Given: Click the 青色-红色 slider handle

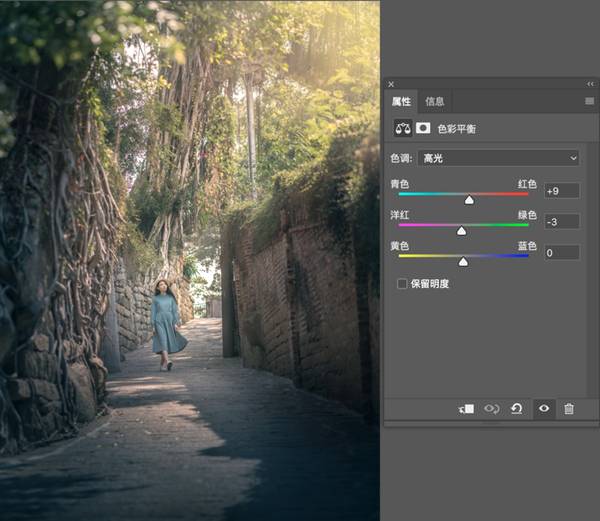Looking at the screenshot, I should [469, 200].
